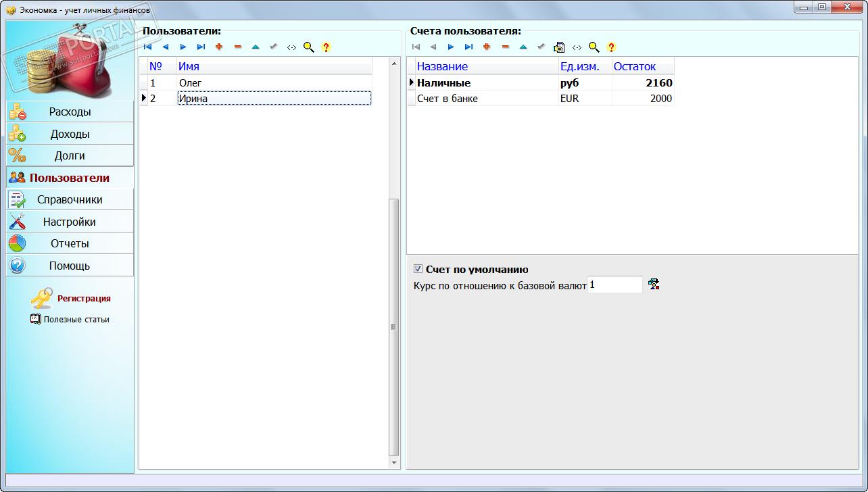The height and width of the screenshot is (492, 868).
Task: Confirm account changes with the checkmark icon
Action: [x=541, y=47]
